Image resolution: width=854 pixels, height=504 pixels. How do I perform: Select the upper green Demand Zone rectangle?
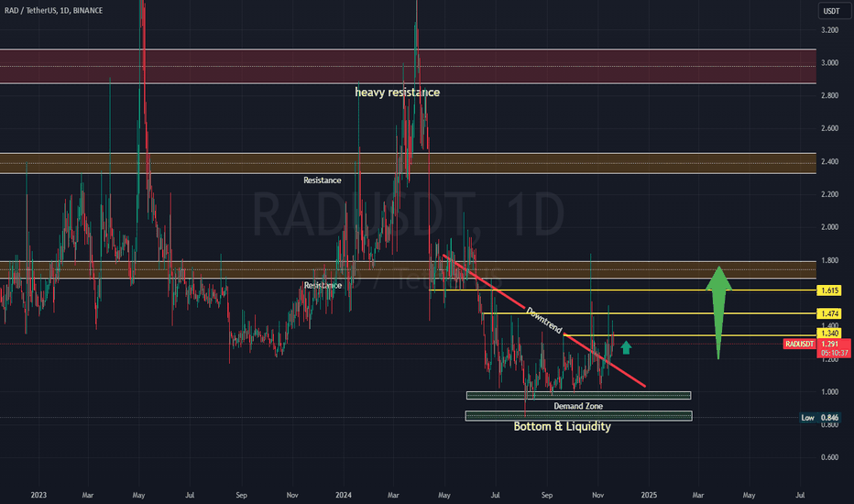point(578,396)
